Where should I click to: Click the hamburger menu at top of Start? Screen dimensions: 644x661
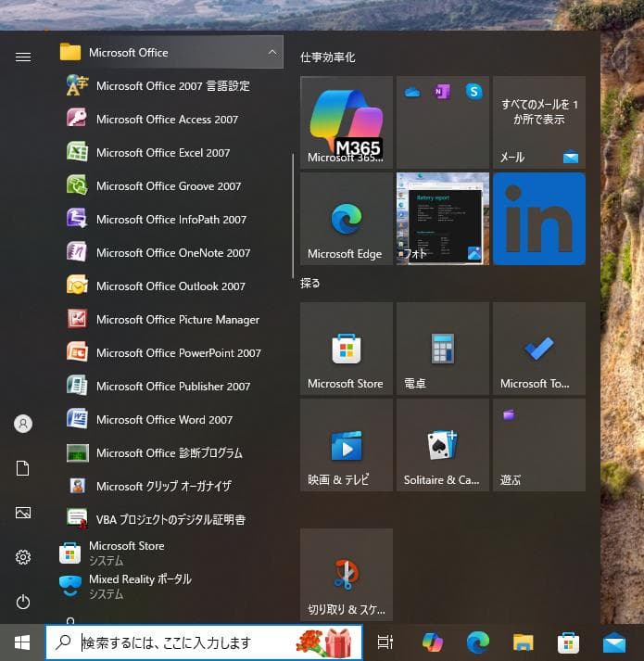pos(23,57)
